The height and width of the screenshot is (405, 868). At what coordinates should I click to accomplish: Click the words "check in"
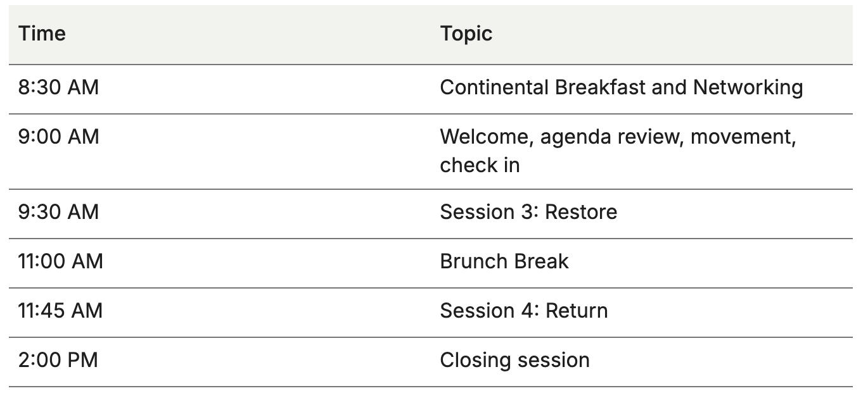pyautogui.click(x=480, y=165)
